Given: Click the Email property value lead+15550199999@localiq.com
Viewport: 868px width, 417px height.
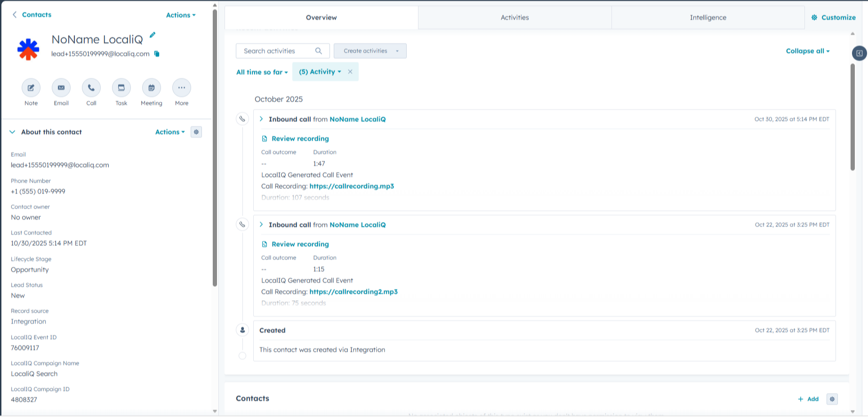Looking at the screenshot, I should click(60, 165).
